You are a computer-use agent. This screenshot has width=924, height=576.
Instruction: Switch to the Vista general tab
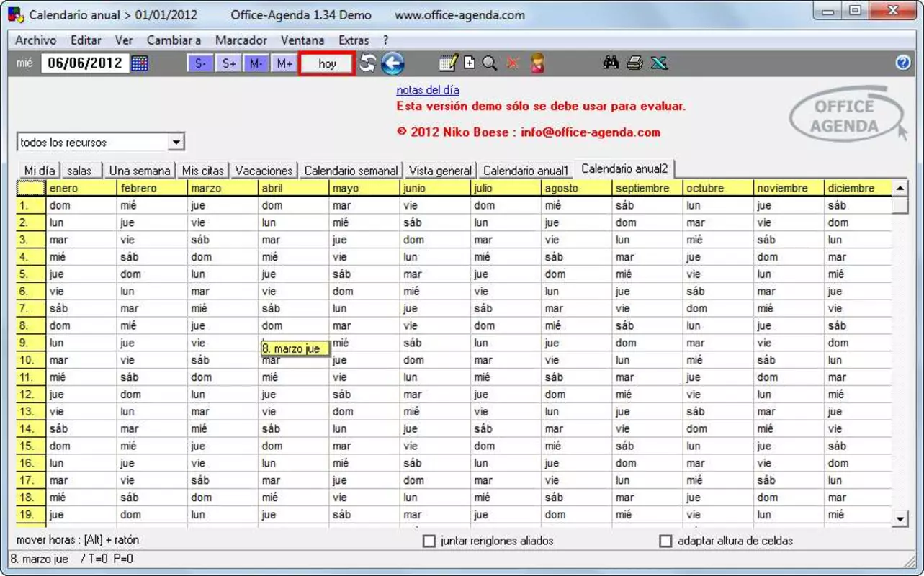coord(440,171)
